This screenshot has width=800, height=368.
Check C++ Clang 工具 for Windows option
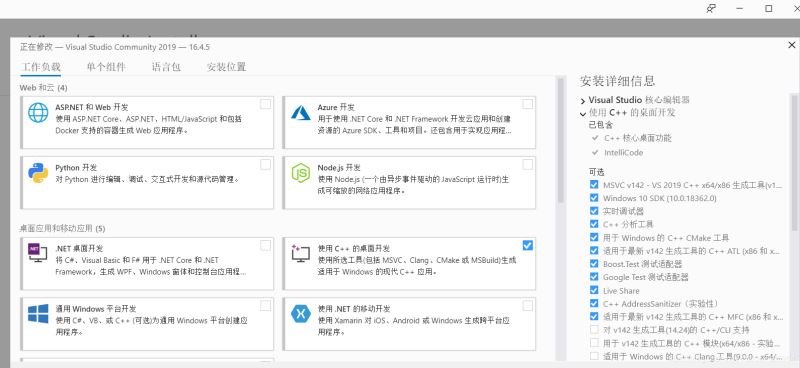(x=594, y=356)
